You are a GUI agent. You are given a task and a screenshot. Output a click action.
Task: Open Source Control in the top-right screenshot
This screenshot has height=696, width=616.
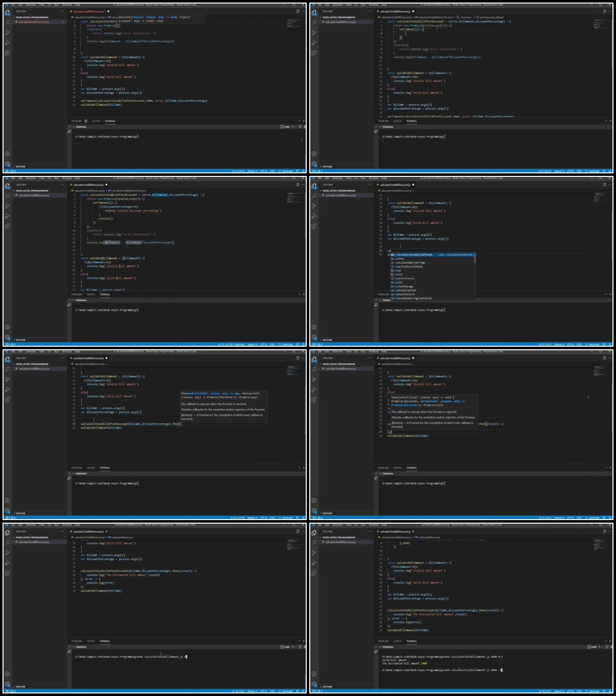[314, 32]
